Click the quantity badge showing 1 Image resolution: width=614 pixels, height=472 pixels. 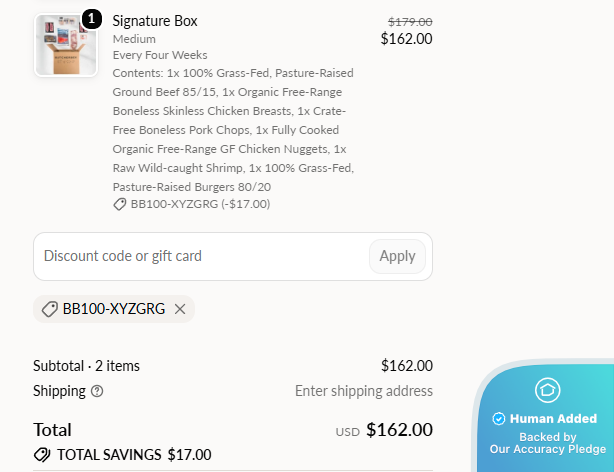pyautogui.click(x=92, y=19)
